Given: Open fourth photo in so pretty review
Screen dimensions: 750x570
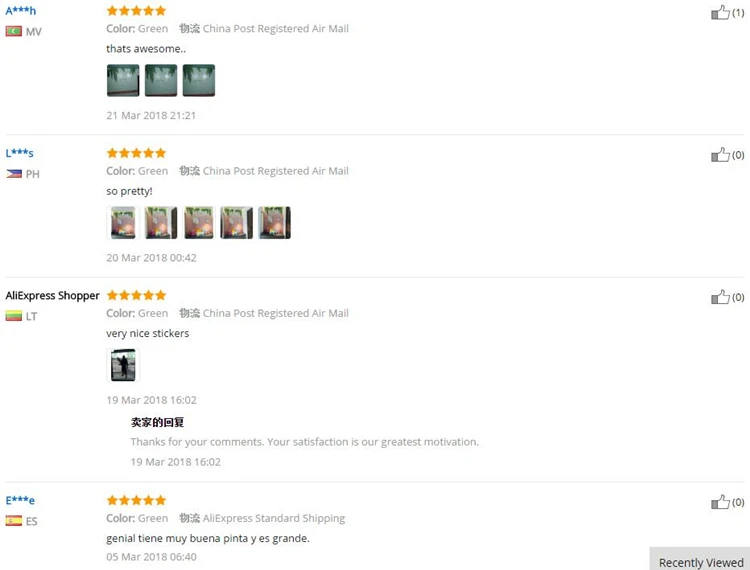Looking at the screenshot, I should (x=236, y=223).
